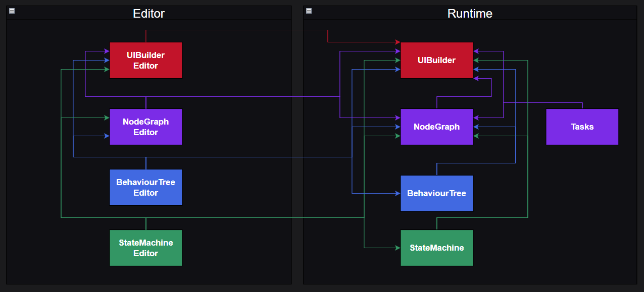
Task: Click the purple NodeGraph Editor node
Action: coord(145,127)
